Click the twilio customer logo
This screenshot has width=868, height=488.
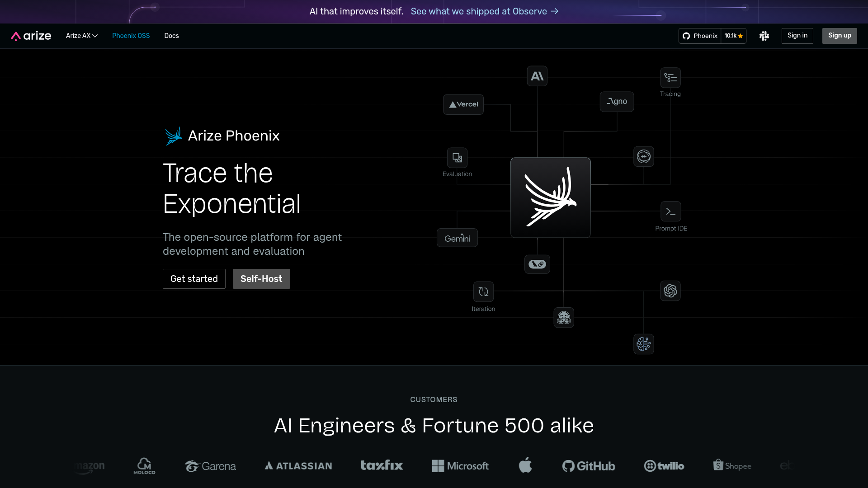click(x=664, y=466)
